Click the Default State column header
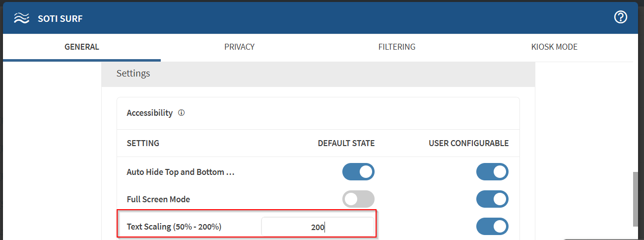 click(346, 143)
